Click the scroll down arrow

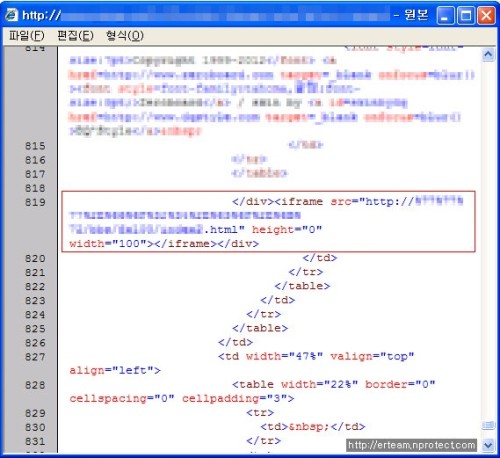point(488,445)
